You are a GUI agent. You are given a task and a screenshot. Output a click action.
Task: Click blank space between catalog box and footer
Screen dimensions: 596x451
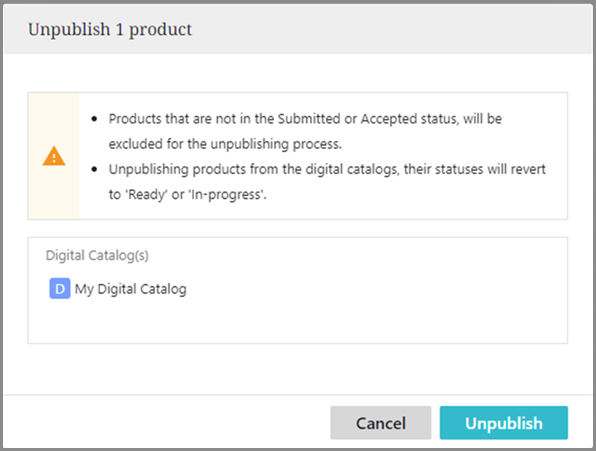298,369
